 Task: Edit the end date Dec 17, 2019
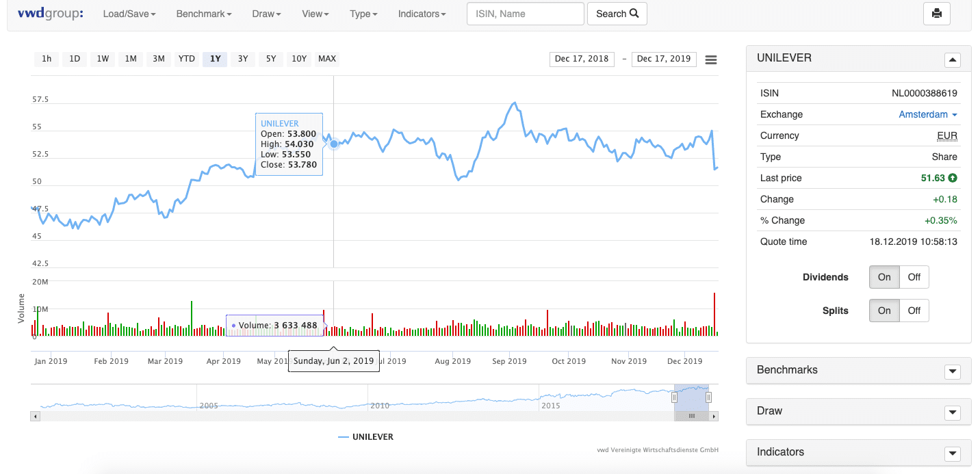pos(664,59)
